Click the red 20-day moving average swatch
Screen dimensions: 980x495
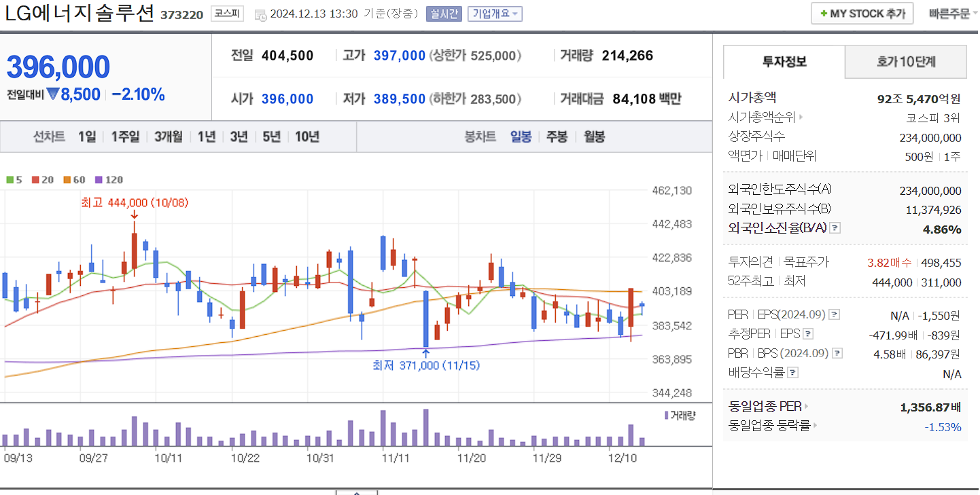click(x=35, y=179)
